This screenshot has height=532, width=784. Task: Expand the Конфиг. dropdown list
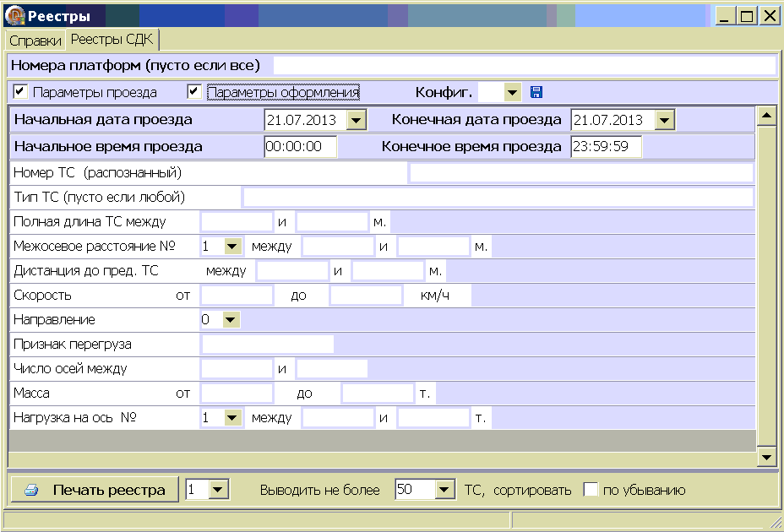point(512,92)
